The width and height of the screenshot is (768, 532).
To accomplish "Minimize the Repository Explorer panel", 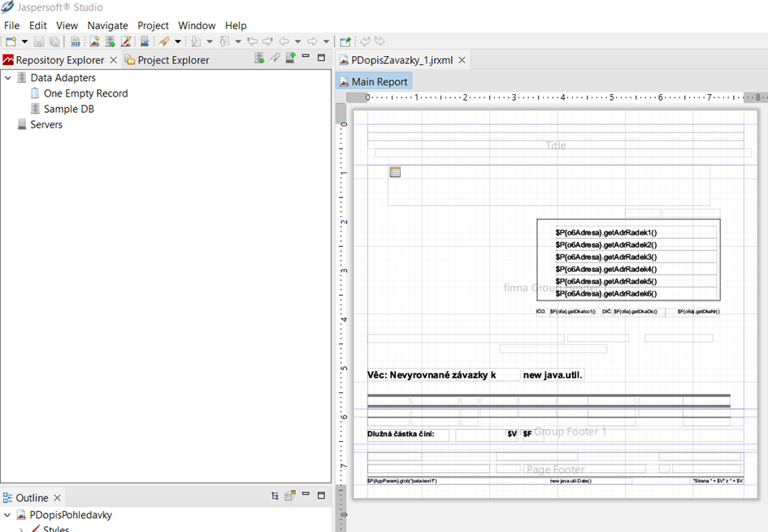I will coord(306,57).
